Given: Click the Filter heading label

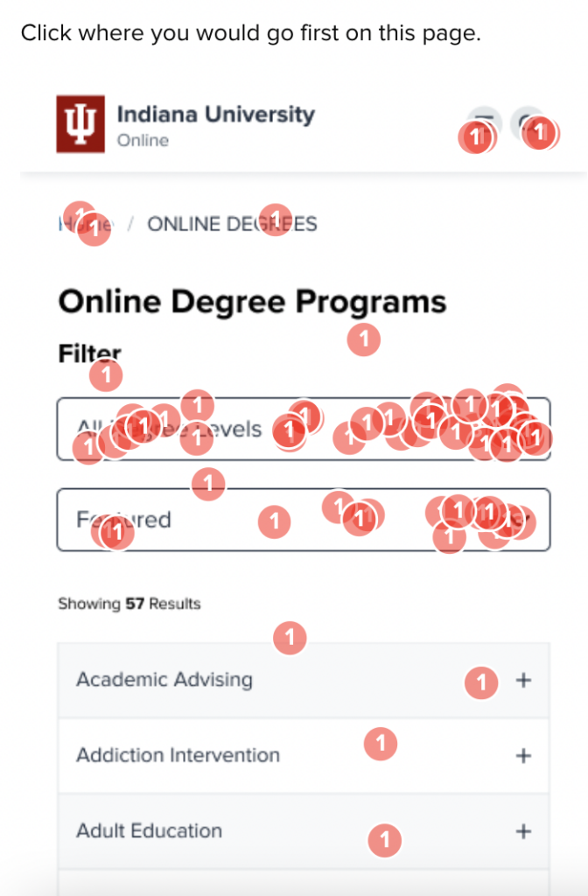Looking at the screenshot, I should coord(90,353).
